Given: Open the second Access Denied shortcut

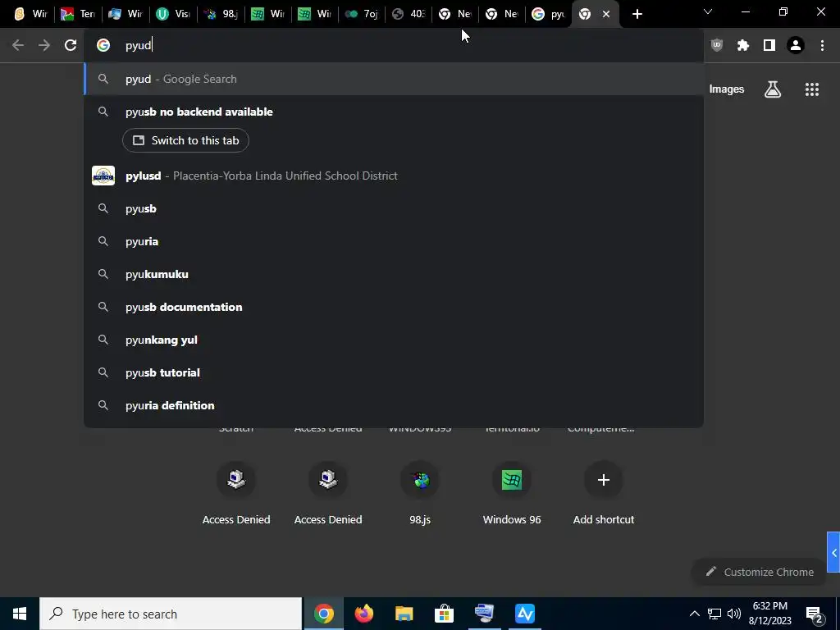Looking at the screenshot, I should pyautogui.click(x=328, y=493).
